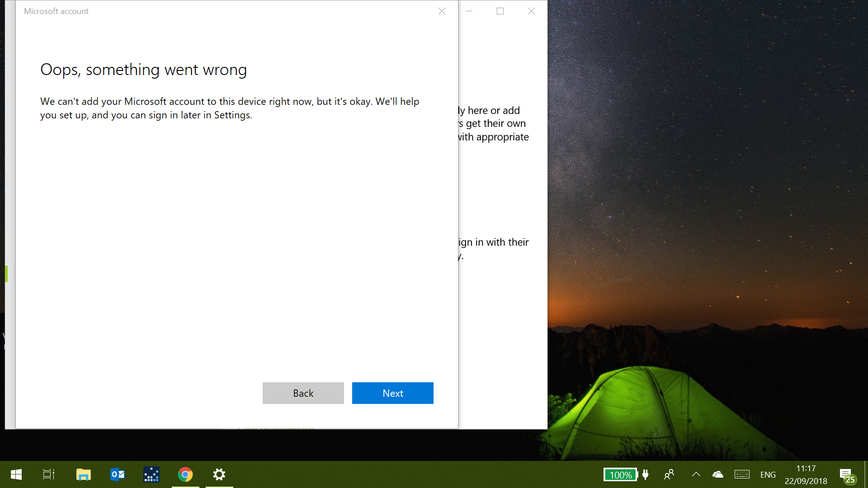This screenshot has height=488, width=868.
Task: Open Task View button on taskbar
Action: [x=49, y=474]
